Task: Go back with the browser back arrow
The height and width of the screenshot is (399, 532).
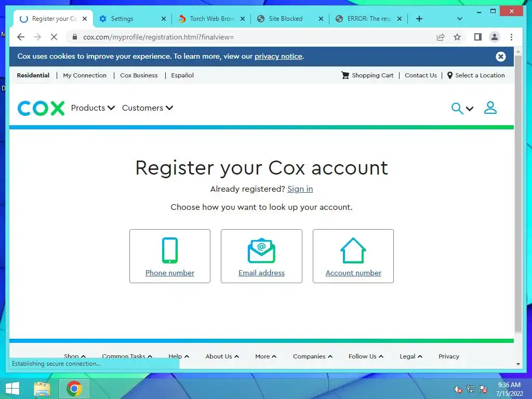Action: 21,37
